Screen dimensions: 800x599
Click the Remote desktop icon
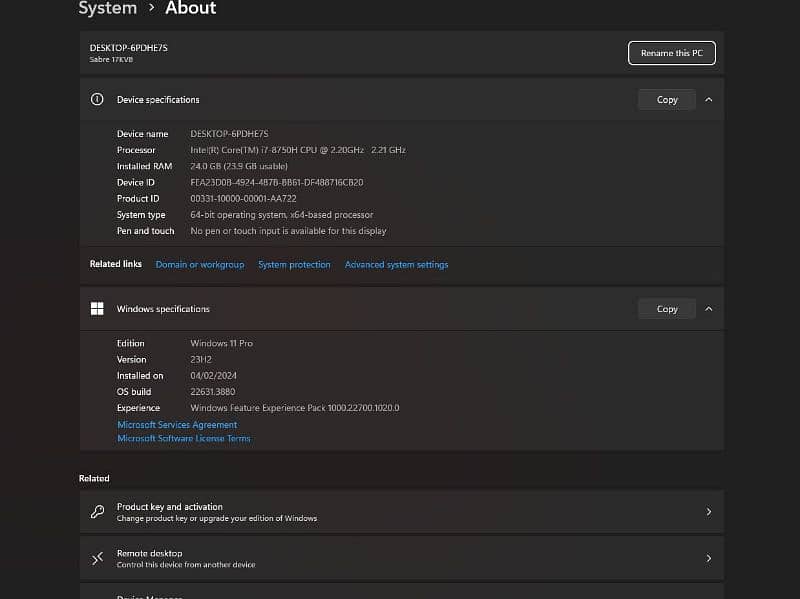(97, 558)
